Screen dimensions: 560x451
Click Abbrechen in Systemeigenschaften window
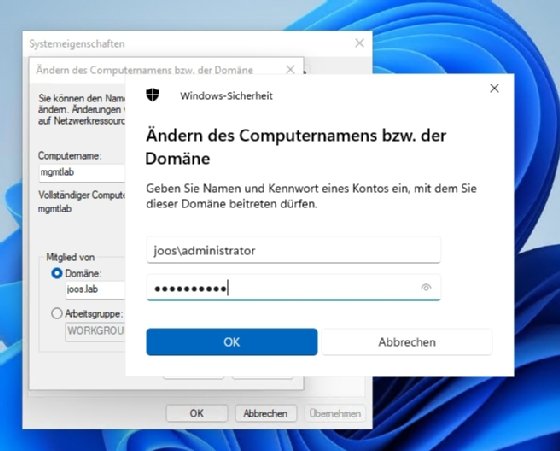(x=265, y=413)
